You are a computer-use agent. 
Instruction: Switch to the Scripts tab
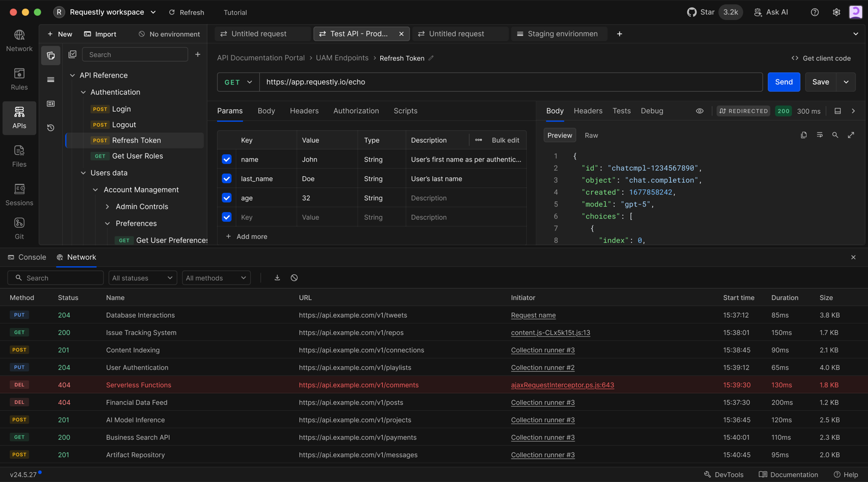(x=406, y=111)
